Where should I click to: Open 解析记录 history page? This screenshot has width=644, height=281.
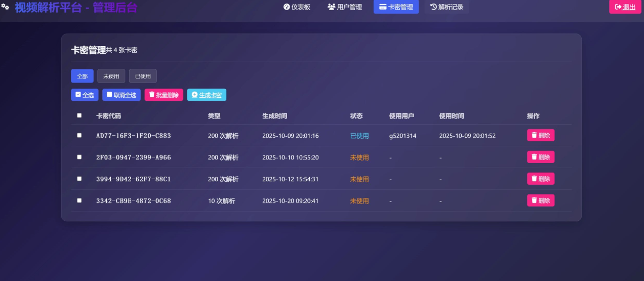coord(447,7)
